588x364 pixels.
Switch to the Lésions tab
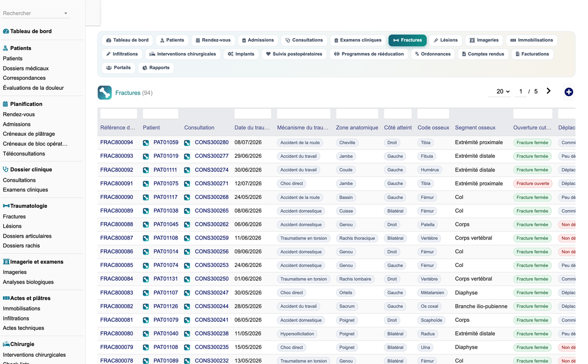(x=446, y=40)
